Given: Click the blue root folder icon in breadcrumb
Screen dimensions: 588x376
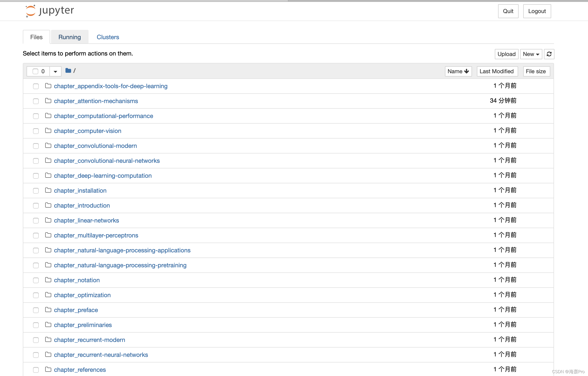Looking at the screenshot, I should (x=68, y=71).
